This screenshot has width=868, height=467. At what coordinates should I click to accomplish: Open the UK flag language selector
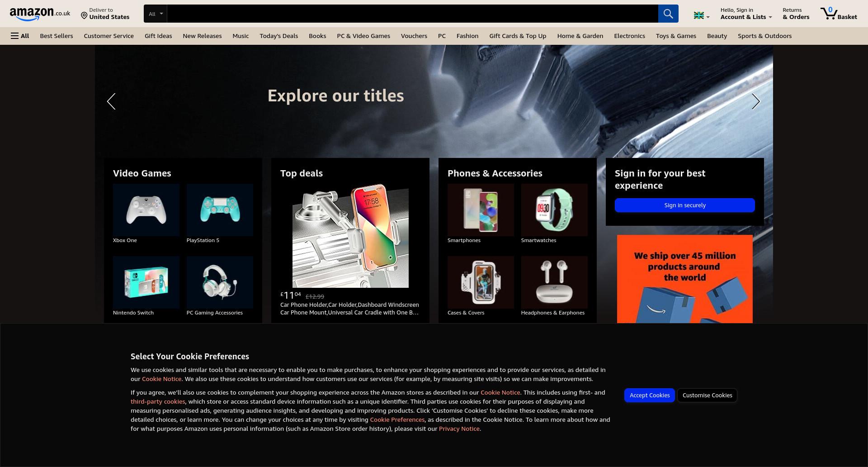tap(702, 16)
